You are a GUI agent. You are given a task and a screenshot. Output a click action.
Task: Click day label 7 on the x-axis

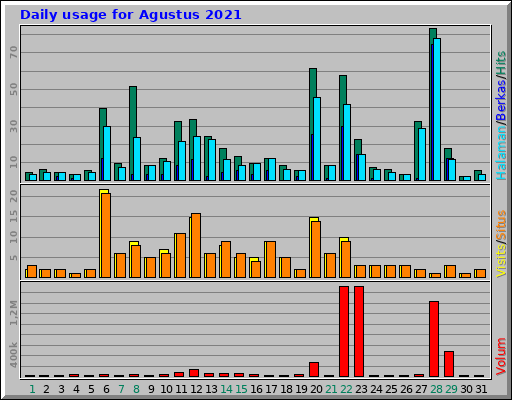coord(121,389)
